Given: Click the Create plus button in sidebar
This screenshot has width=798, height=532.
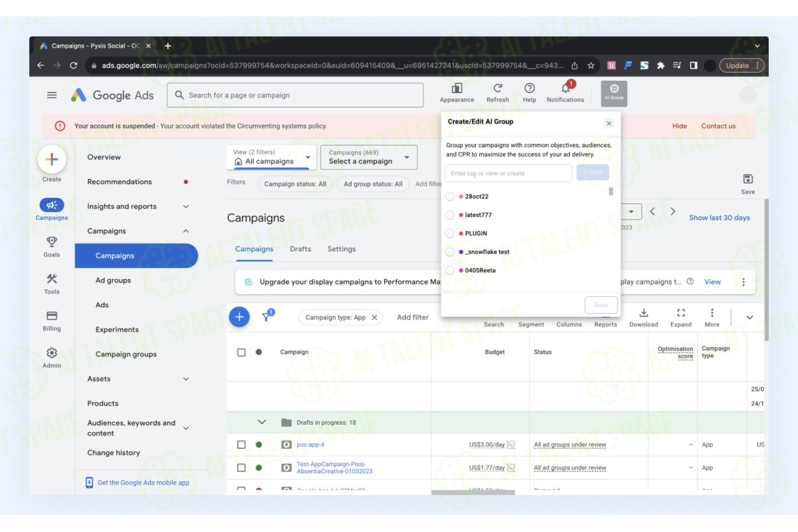Looking at the screenshot, I should pos(52,159).
